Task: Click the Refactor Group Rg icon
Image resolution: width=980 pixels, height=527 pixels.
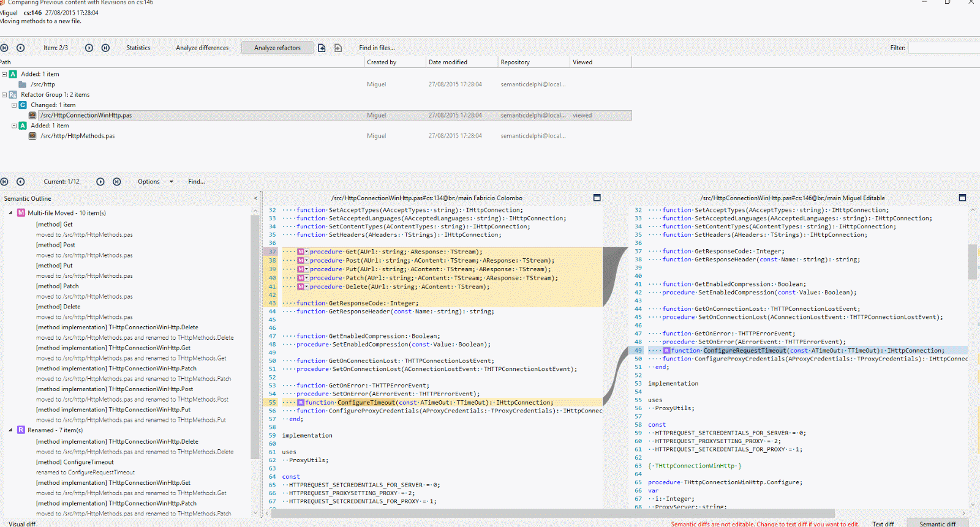Action: 13,95
